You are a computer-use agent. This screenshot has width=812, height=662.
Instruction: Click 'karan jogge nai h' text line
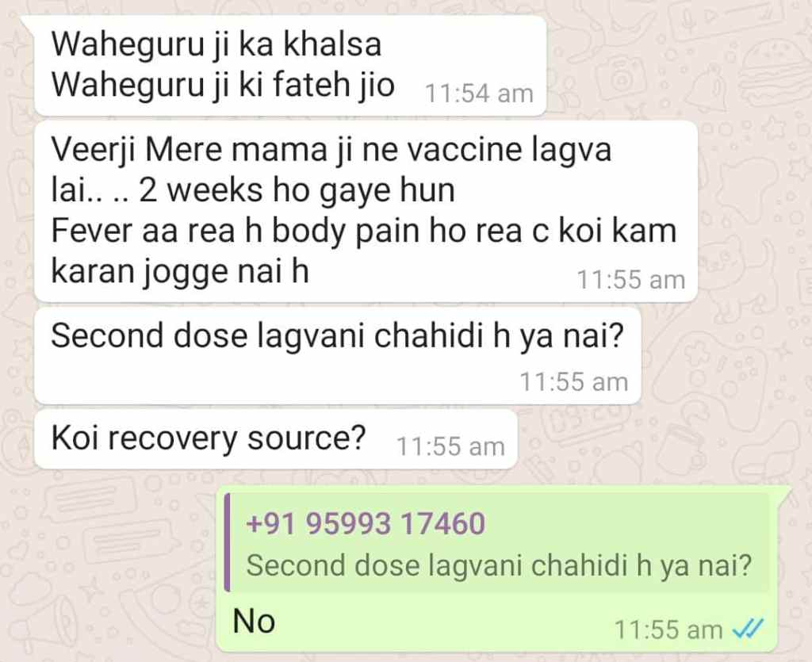coord(180,271)
